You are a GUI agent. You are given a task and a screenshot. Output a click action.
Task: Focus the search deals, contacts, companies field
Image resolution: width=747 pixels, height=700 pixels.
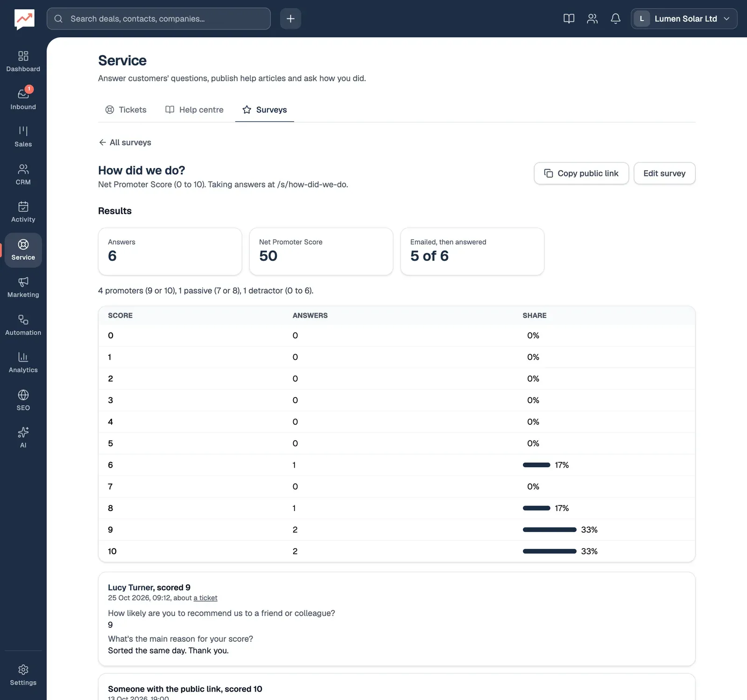pyautogui.click(x=159, y=19)
